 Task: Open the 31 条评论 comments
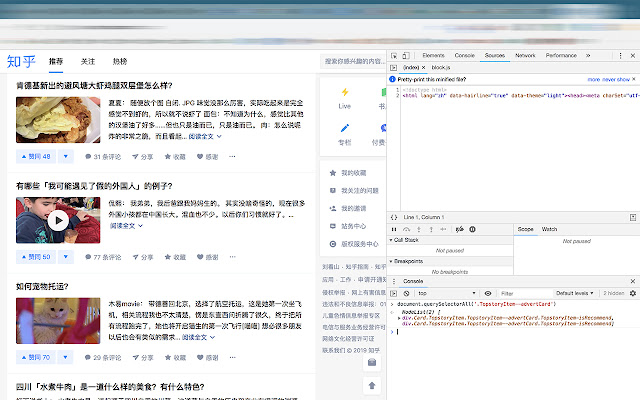(x=103, y=157)
